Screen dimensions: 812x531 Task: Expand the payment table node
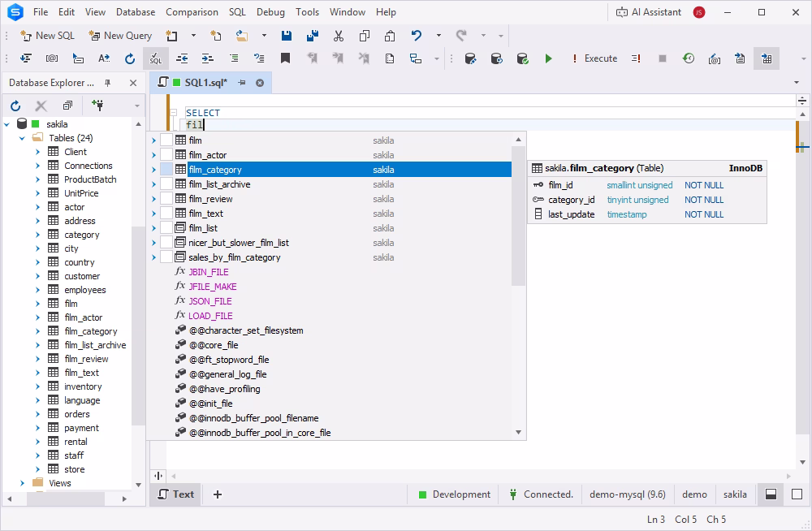pyautogui.click(x=38, y=428)
